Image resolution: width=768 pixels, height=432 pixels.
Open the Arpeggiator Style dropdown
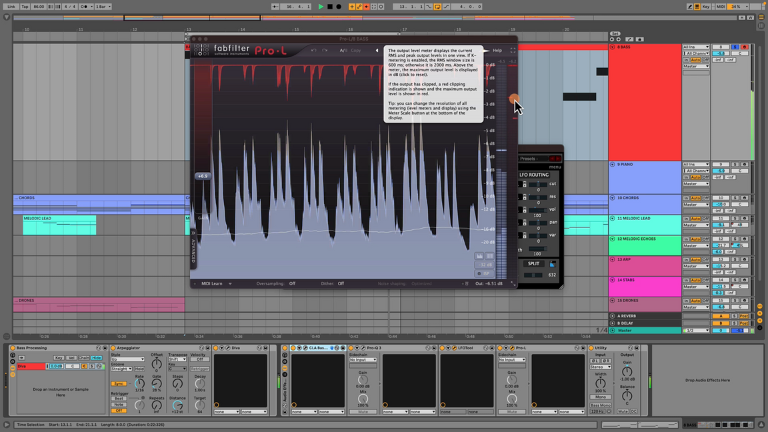[x=127, y=360]
